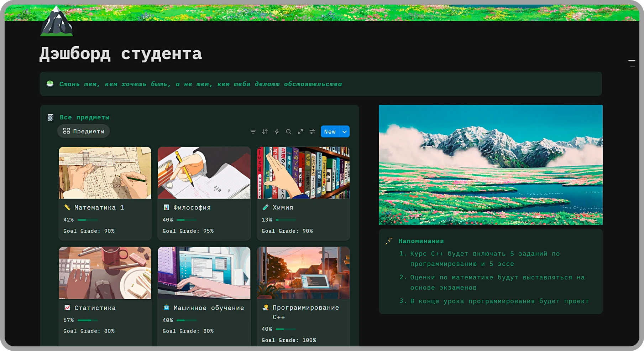Click the Программирование C++ card cover
Screen dimensions: 644x351
pos(303,273)
